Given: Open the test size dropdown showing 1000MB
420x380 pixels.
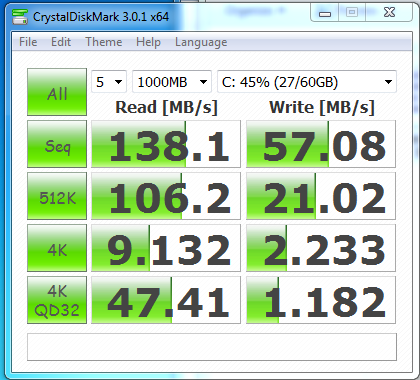Looking at the screenshot, I should tap(172, 82).
